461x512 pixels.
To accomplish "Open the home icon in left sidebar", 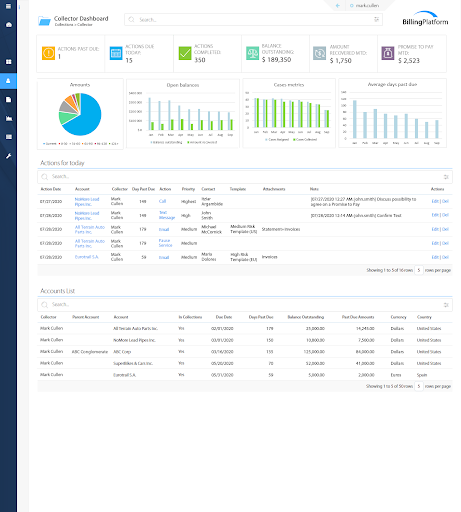I will 8,25.
